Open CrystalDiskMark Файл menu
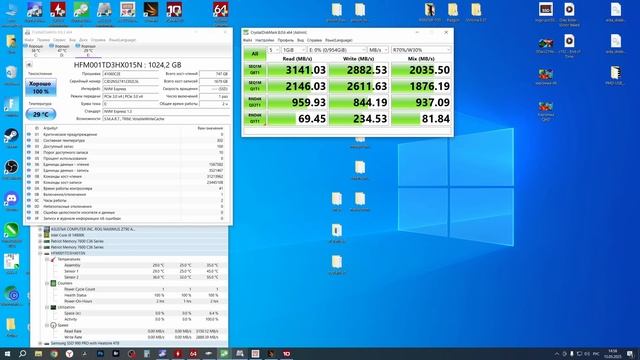The height and width of the screenshot is (360, 640). pos(247,40)
